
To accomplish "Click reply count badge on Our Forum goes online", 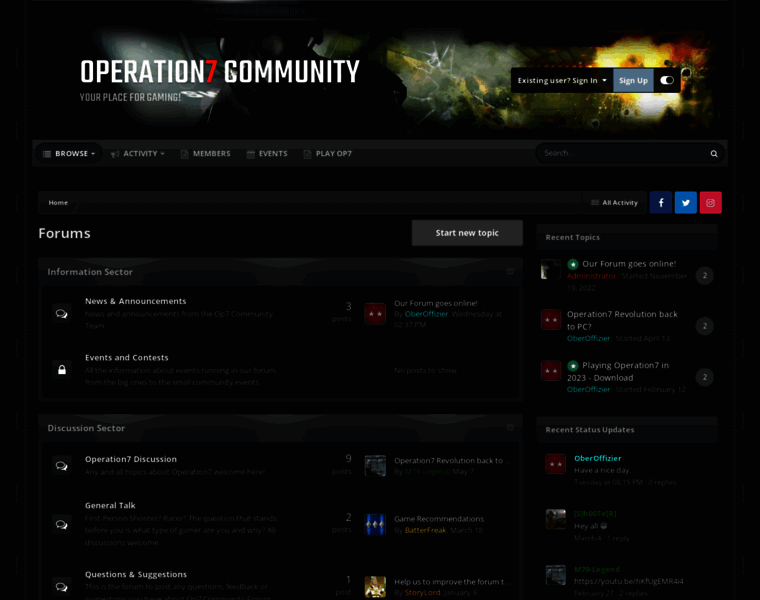I will coord(704,275).
